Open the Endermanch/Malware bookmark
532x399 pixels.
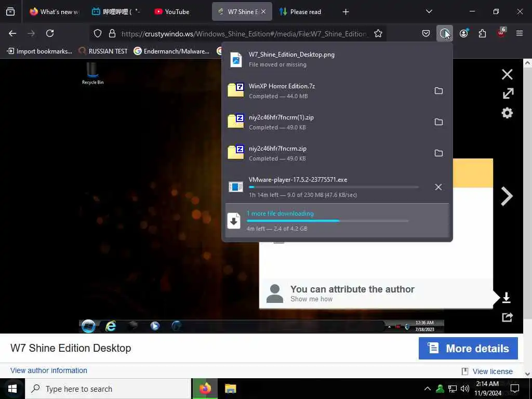click(x=171, y=51)
